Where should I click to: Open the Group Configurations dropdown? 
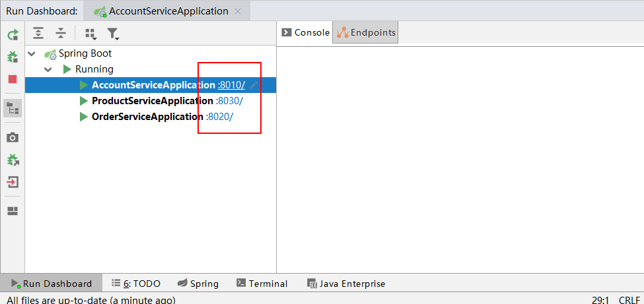90,33
